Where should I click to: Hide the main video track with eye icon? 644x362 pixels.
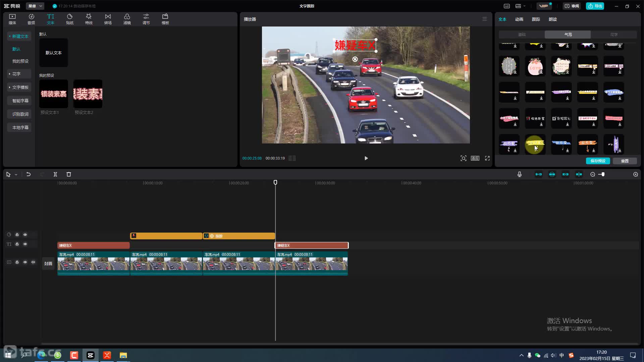(25, 262)
